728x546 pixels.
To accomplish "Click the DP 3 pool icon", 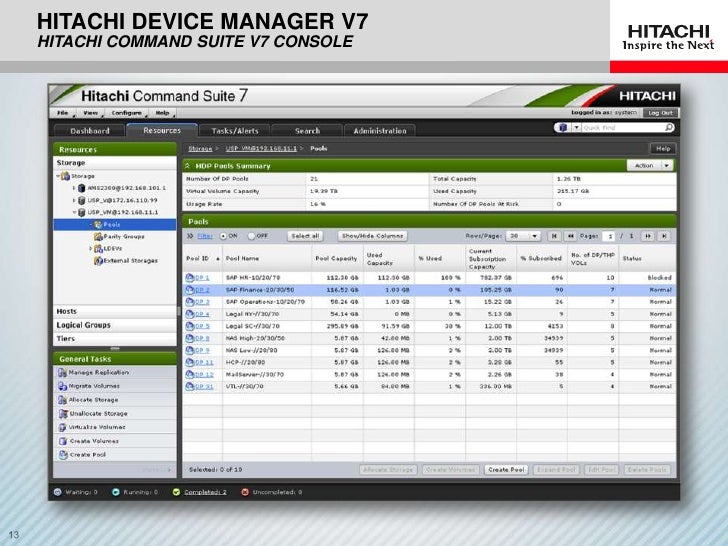I will [189, 302].
